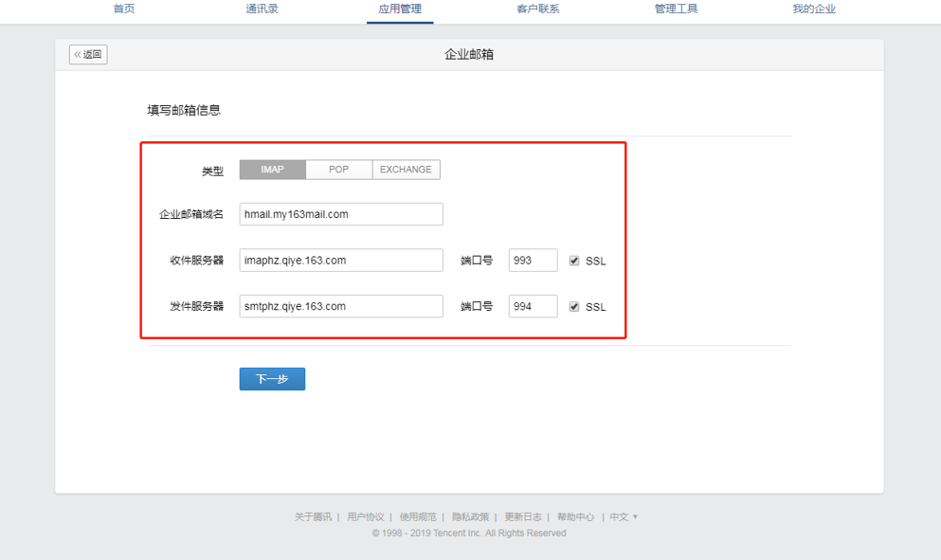941x560 pixels.
Task: Pick the EXCHANGE mailbox type
Action: 406,170
